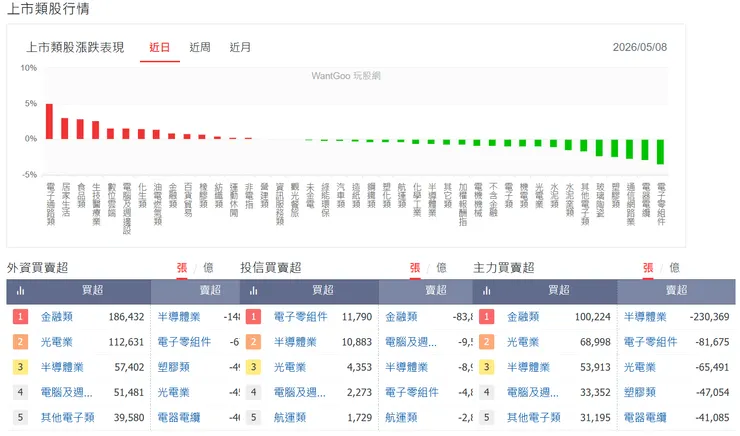Open 塑膠類 link in 外資 賣超 list
This screenshot has width=740, height=436.
(174, 367)
